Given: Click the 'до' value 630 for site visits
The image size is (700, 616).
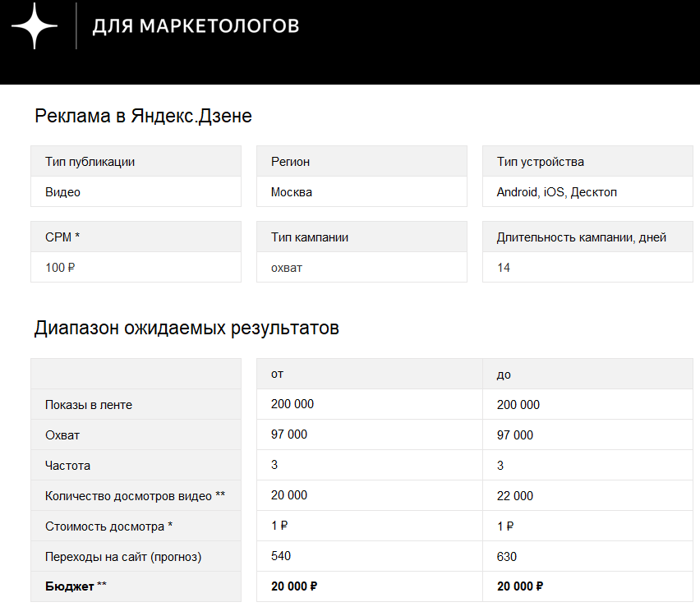Looking at the screenshot, I should 507,557.
